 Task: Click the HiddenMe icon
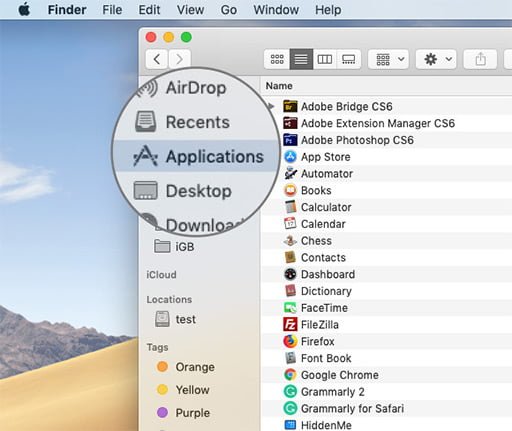coord(290,425)
